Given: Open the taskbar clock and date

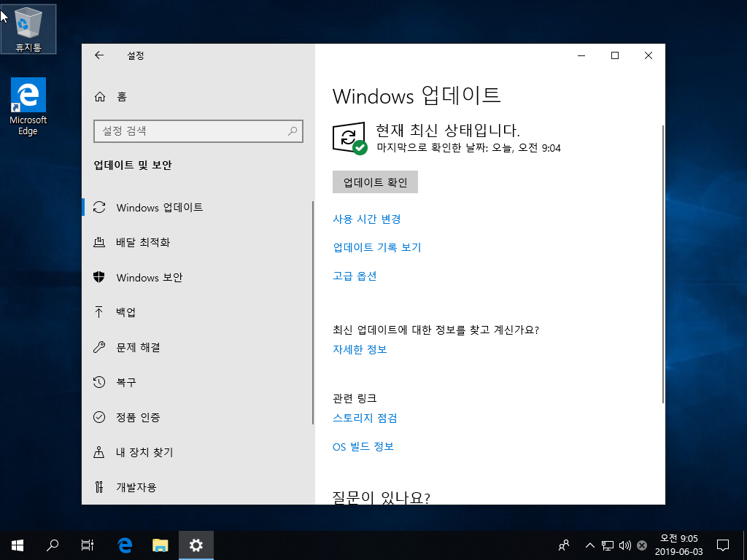Looking at the screenshot, I should [678, 545].
